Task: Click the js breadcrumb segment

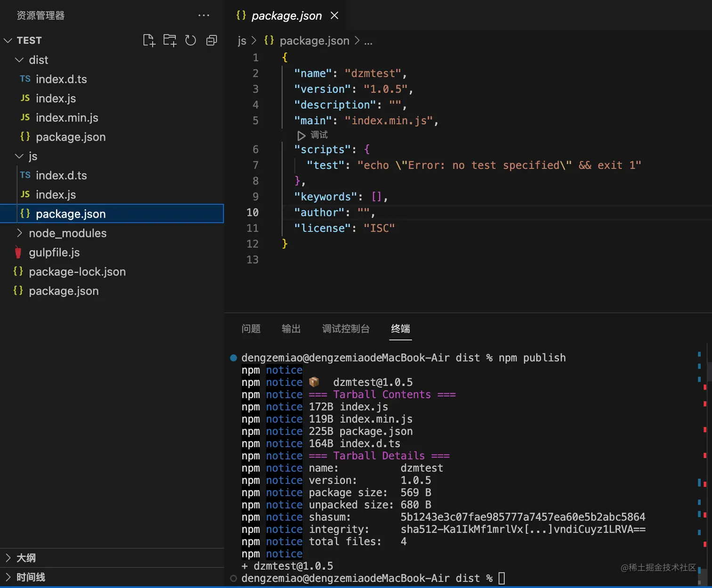Action: 242,41
